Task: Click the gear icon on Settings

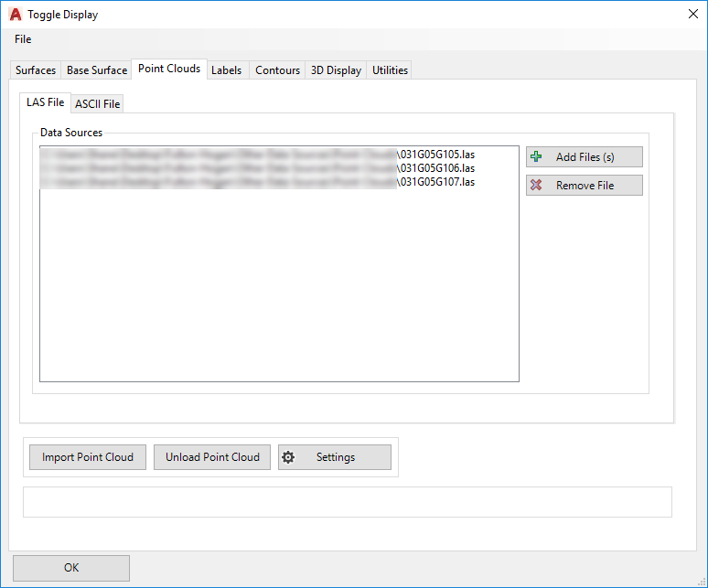Action: (x=289, y=457)
